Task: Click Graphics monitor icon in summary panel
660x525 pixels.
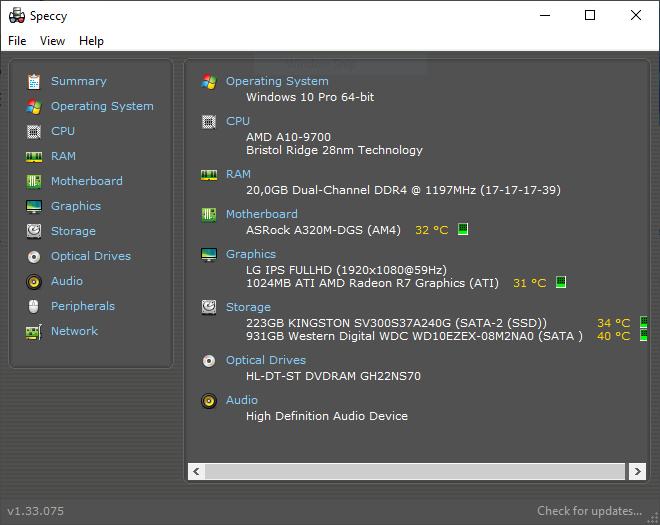Action: coord(209,254)
